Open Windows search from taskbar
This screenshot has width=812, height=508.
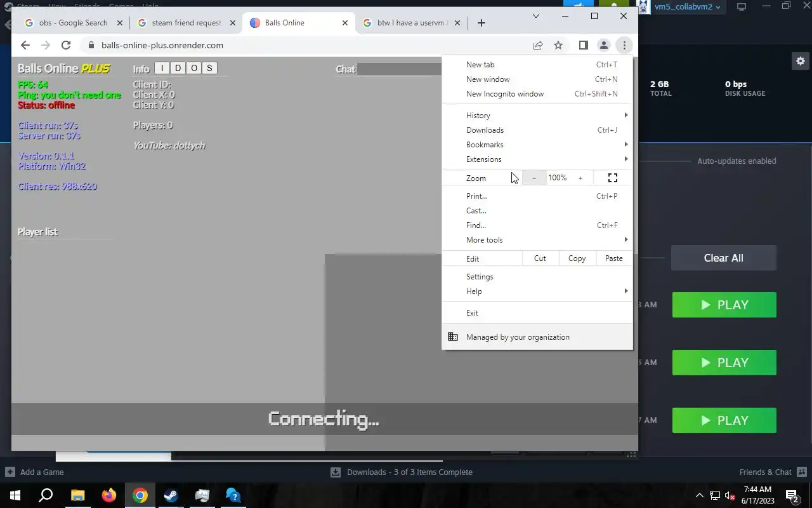tap(46, 495)
